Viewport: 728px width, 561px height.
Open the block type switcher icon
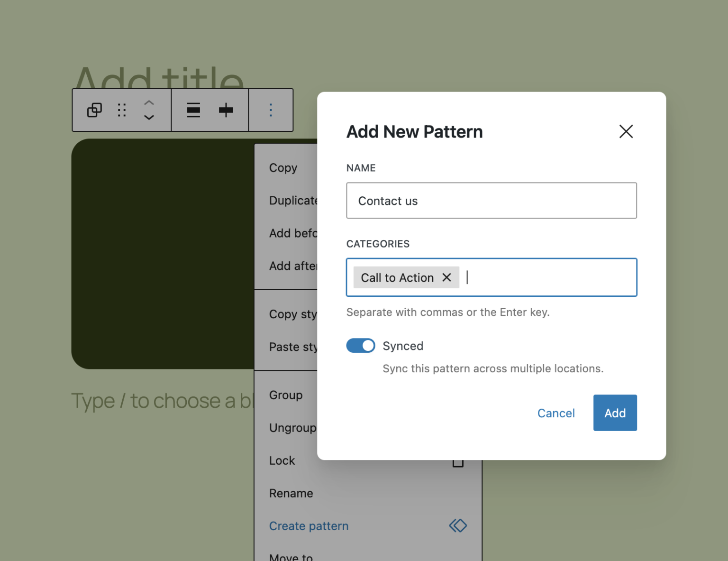(x=94, y=110)
